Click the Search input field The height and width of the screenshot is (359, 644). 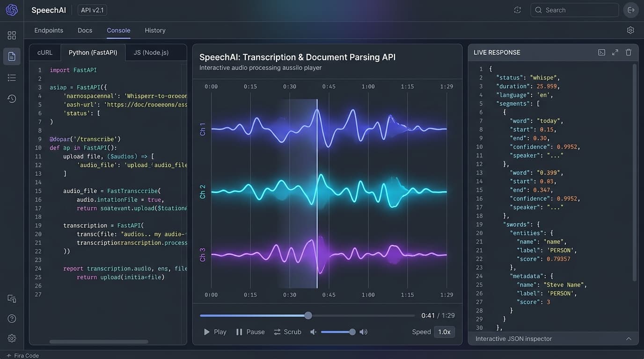[x=575, y=10]
